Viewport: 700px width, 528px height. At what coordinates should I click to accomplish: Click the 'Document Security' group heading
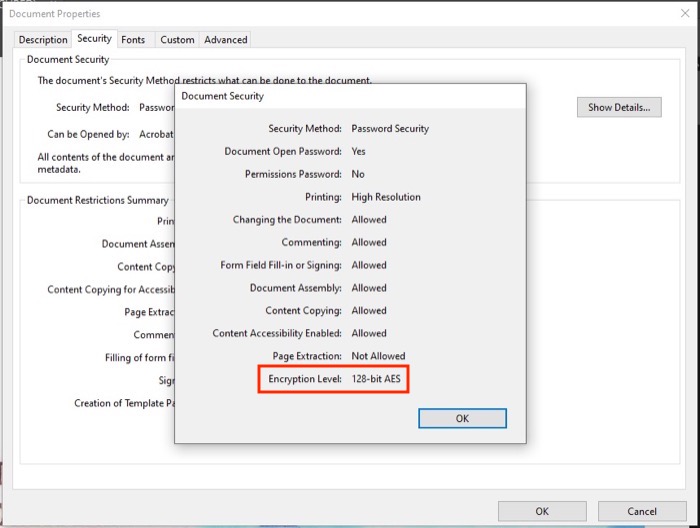(68, 59)
